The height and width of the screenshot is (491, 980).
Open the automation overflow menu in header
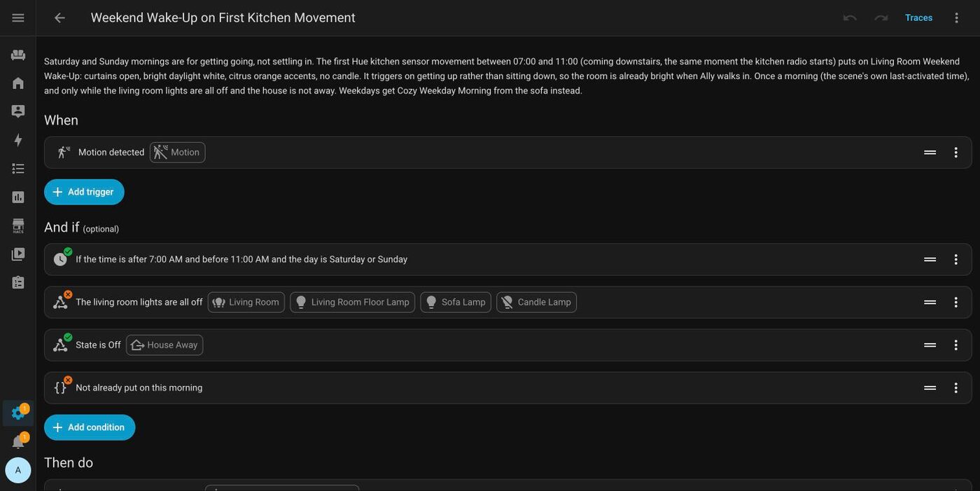click(x=957, y=18)
